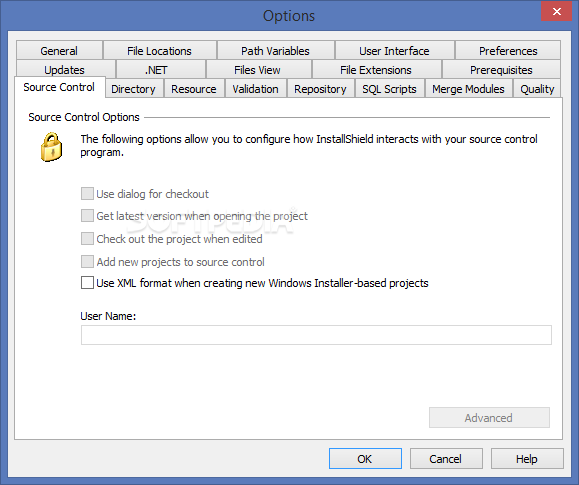
Task: Click the User Name label
Action: [108, 316]
